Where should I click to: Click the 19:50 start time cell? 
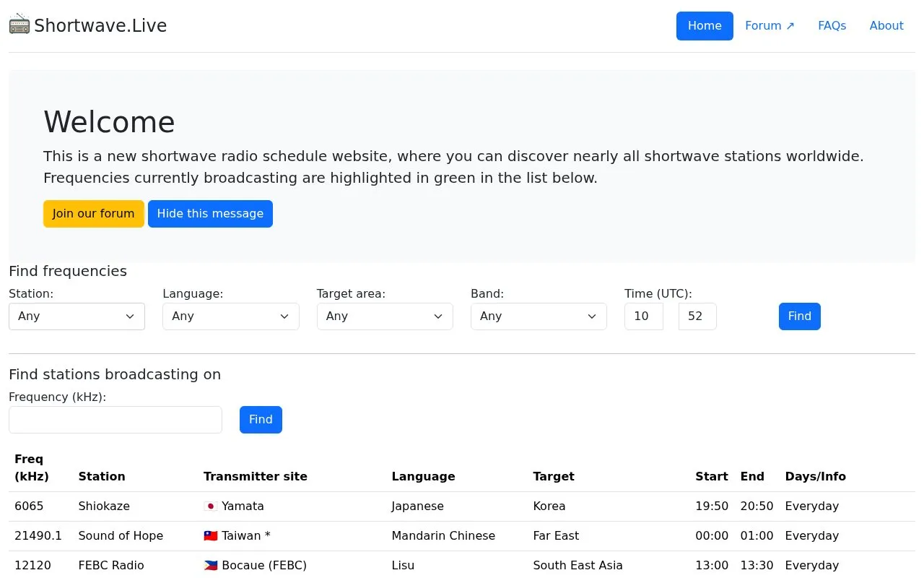point(712,506)
